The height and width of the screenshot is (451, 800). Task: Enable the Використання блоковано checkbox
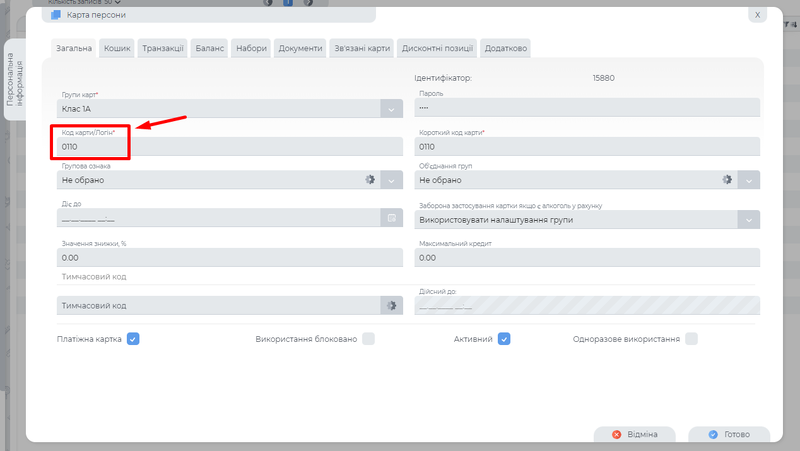368,339
